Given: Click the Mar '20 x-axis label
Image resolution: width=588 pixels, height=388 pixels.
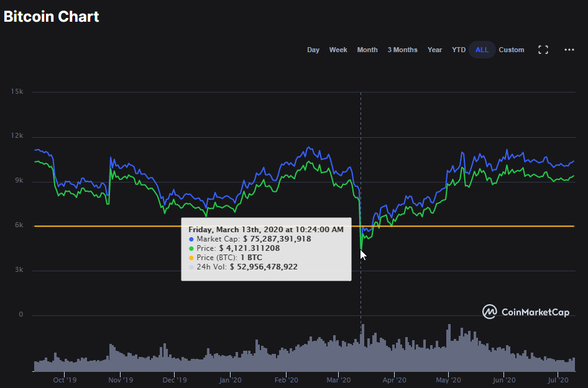Looking at the screenshot, I should click(x=338, y=380).
